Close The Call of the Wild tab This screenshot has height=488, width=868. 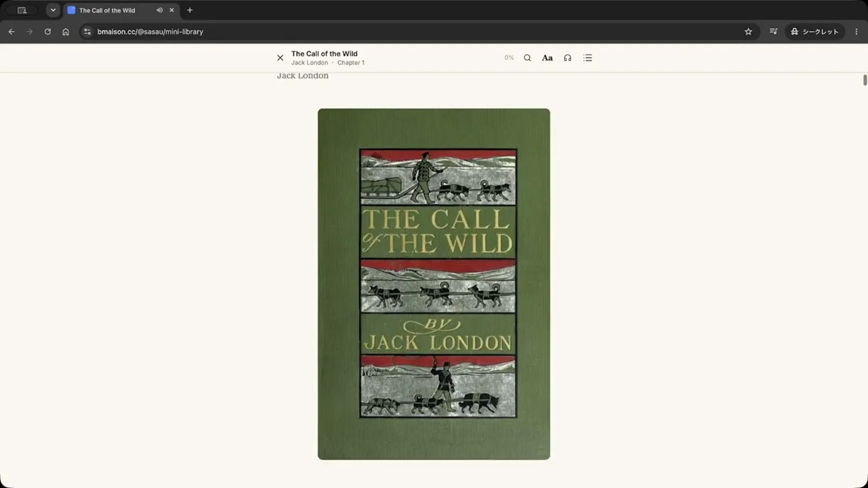point(171,10)
